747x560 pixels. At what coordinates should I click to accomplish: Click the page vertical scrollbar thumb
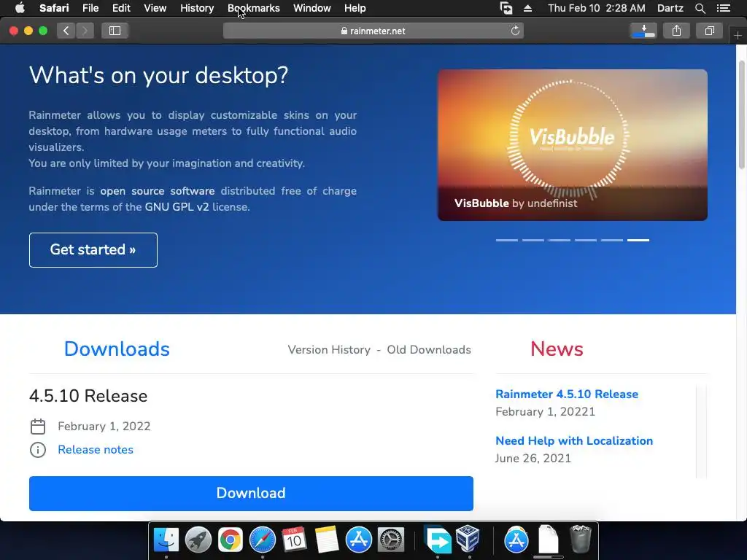(742, 114)
